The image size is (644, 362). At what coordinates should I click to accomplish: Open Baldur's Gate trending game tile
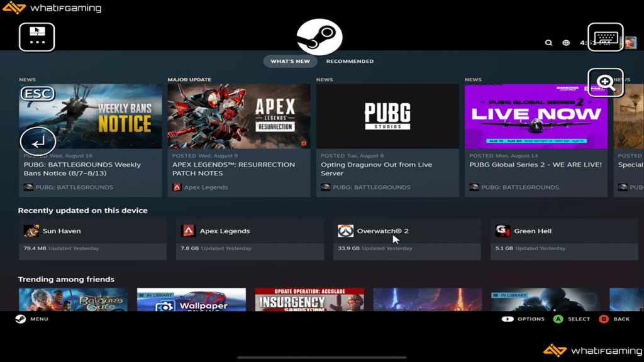pyautogui.click(x=73, y=300)
